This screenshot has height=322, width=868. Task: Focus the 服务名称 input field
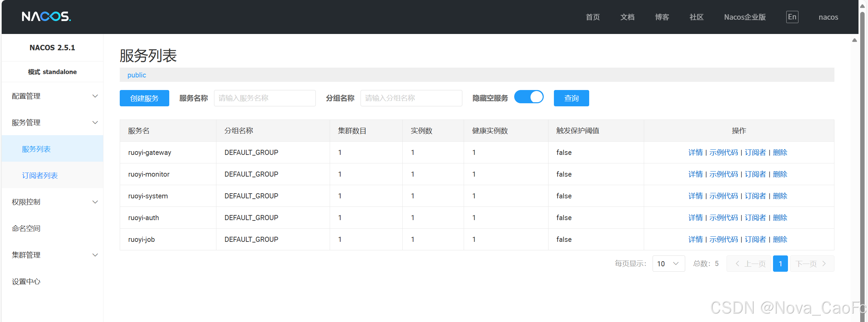[265, 98]
